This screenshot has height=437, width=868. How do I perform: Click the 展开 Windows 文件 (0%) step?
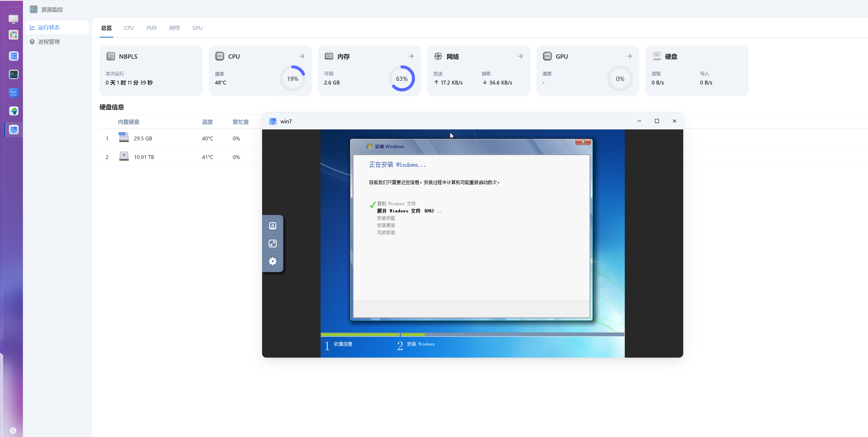coord(409,211)
